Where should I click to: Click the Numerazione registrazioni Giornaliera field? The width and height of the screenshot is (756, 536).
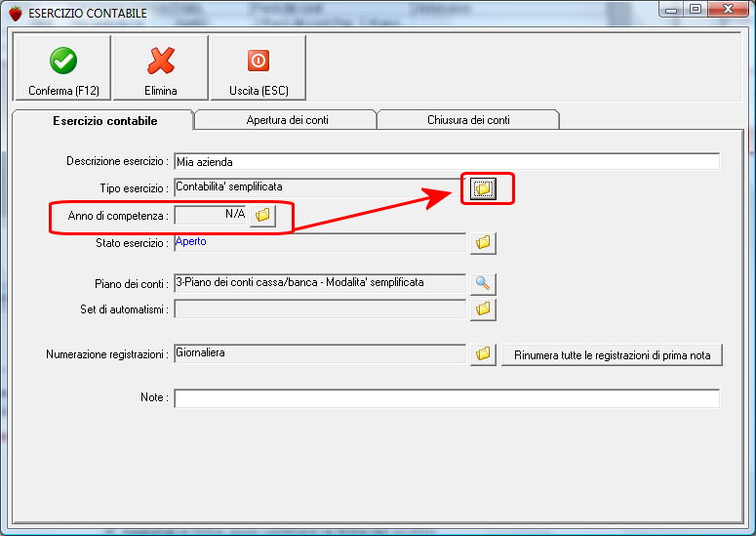pyautogui.click(x=320, y=353)
